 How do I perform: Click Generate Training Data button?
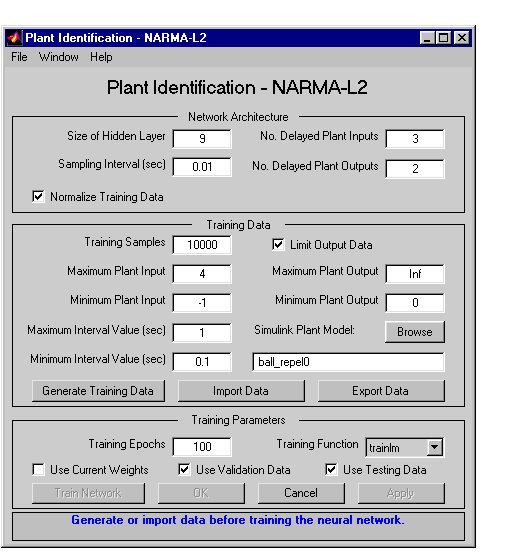[98, 391]
